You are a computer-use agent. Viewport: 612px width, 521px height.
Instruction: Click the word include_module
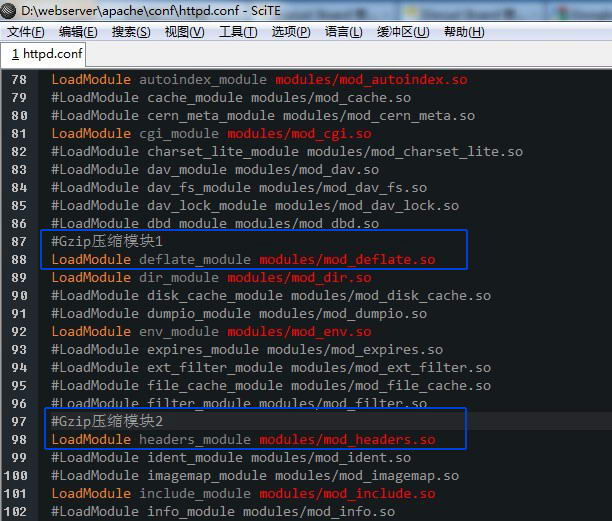pos(195,494)
